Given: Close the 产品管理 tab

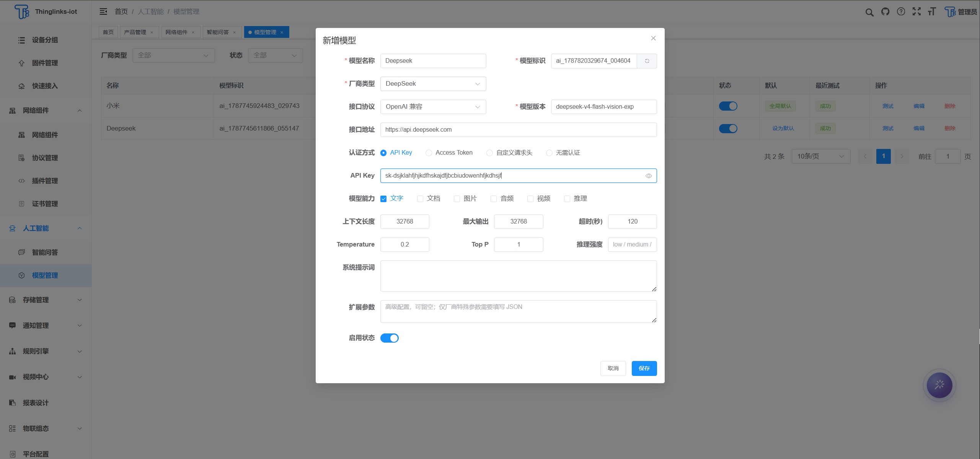Looking at the screenshot, I should [152, 32].
